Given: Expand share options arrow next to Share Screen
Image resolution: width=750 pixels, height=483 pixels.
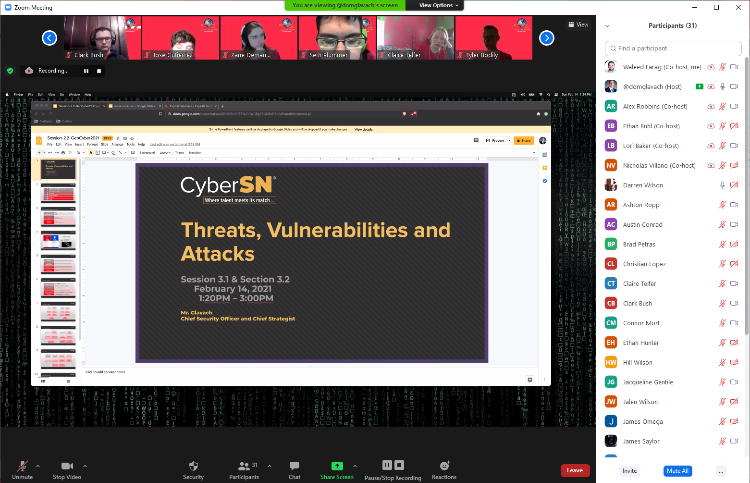Looking at the screenshot, I should click(x=354, y=466).
